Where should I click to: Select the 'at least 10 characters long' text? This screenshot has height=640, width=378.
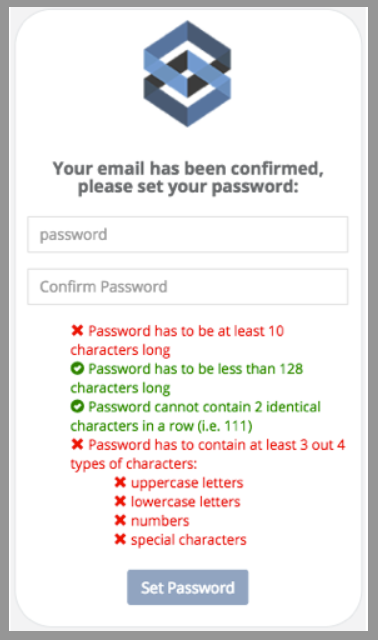tap(177, 340)
